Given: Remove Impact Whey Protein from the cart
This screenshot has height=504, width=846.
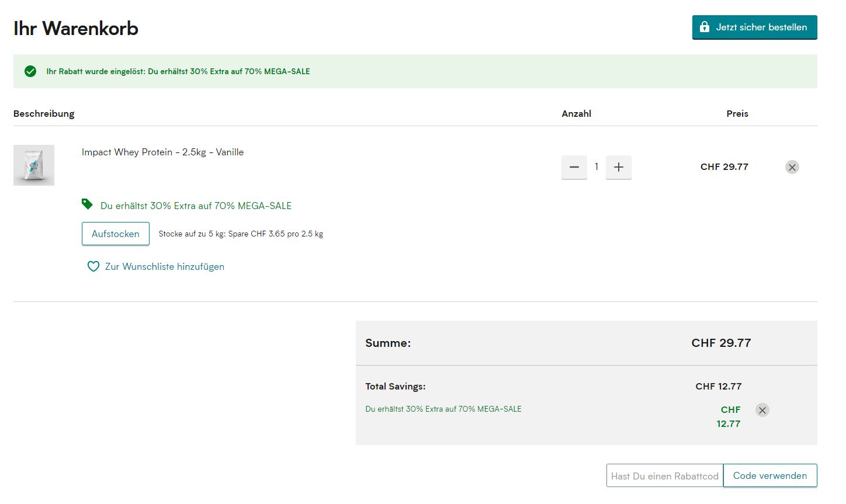Looking at the screenshot, I should click(x=792, y=168).
